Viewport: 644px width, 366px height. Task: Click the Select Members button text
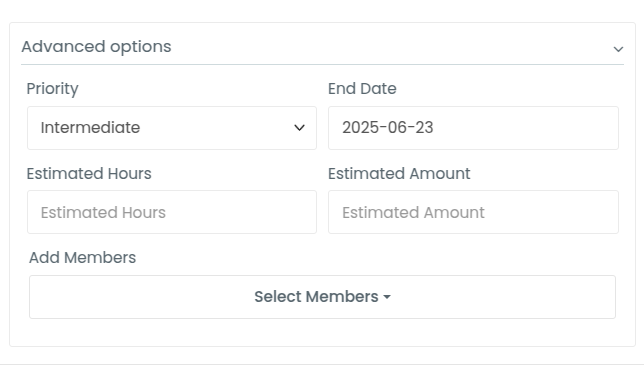tap(316, 297)
